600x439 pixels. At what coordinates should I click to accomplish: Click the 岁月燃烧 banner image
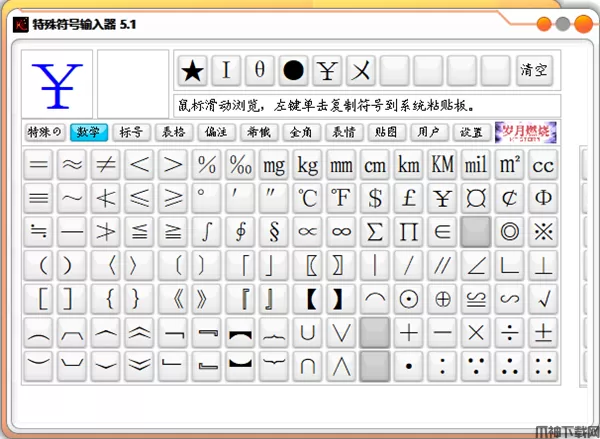coord(526,132)
